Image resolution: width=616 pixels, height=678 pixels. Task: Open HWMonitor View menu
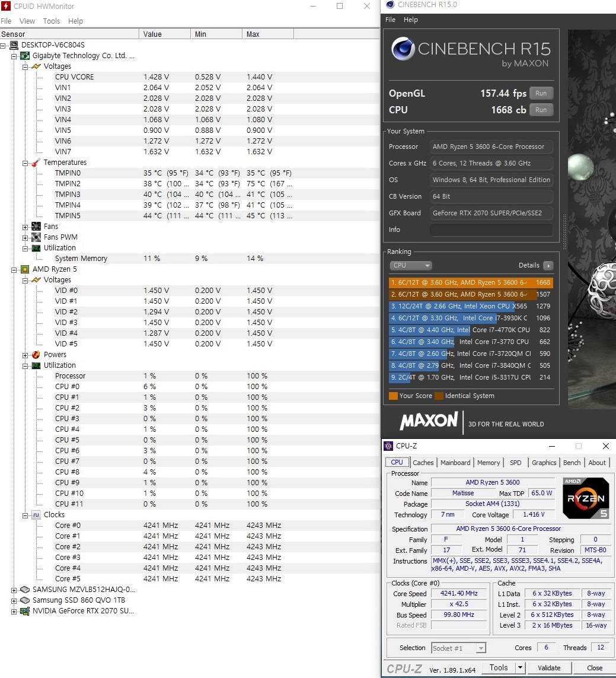click(x=27, y=21)
